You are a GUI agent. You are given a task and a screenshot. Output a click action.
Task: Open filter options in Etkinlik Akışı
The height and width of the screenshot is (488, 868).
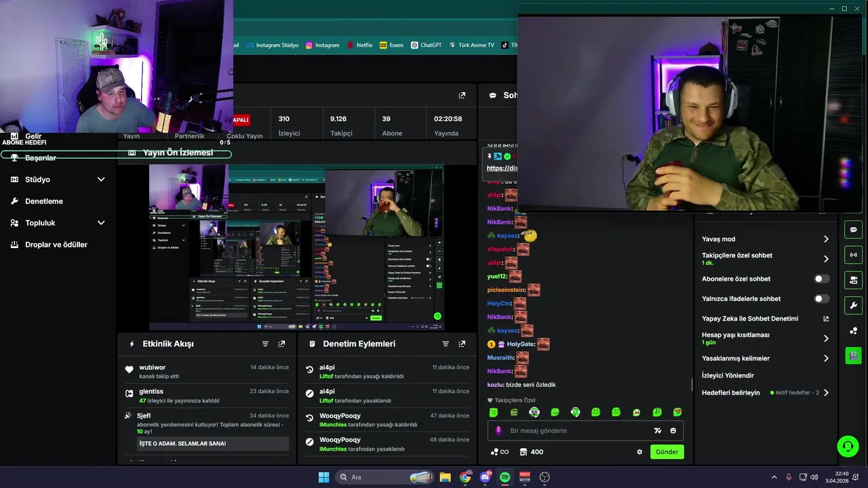click(265, 344)
